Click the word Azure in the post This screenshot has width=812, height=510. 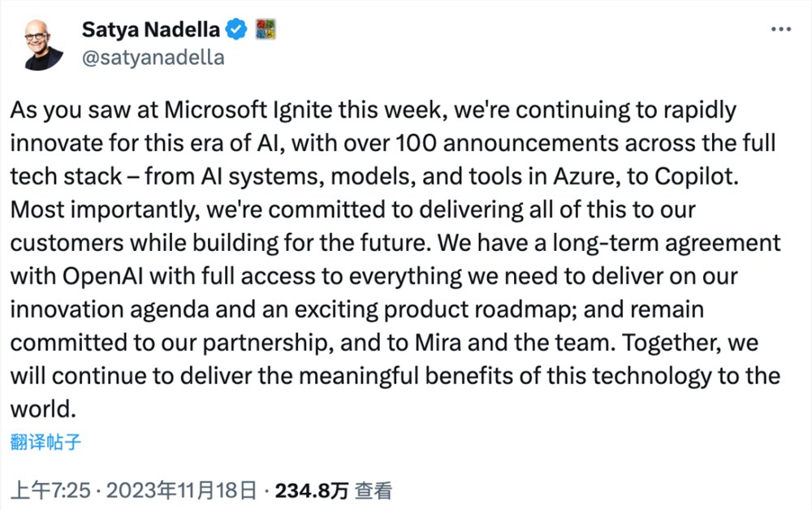(x=585, y=177)
